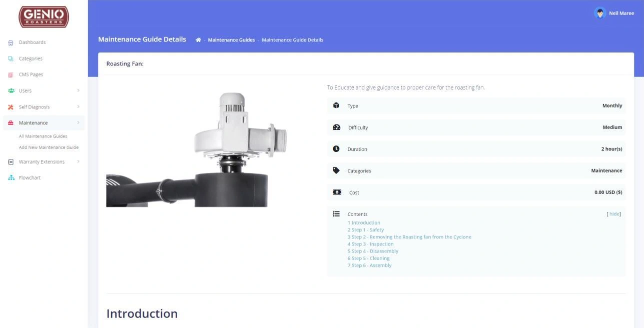Open All Maintenance Guides submenu item
The width and height of the screenshot is (644, 328).
pos(43,136)
